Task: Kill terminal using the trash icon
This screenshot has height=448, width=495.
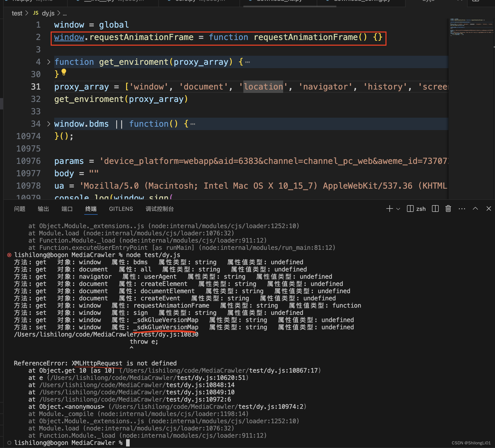Action: [448, 209]
